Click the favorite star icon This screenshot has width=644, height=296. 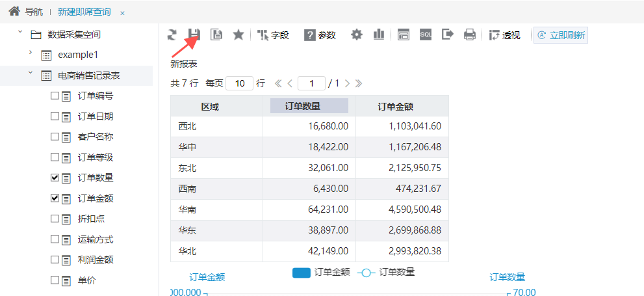click(x=238, y=35)
